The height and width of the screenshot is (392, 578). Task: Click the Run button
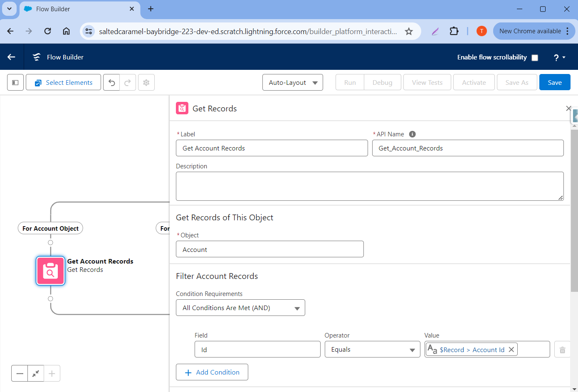click(350, 82)
